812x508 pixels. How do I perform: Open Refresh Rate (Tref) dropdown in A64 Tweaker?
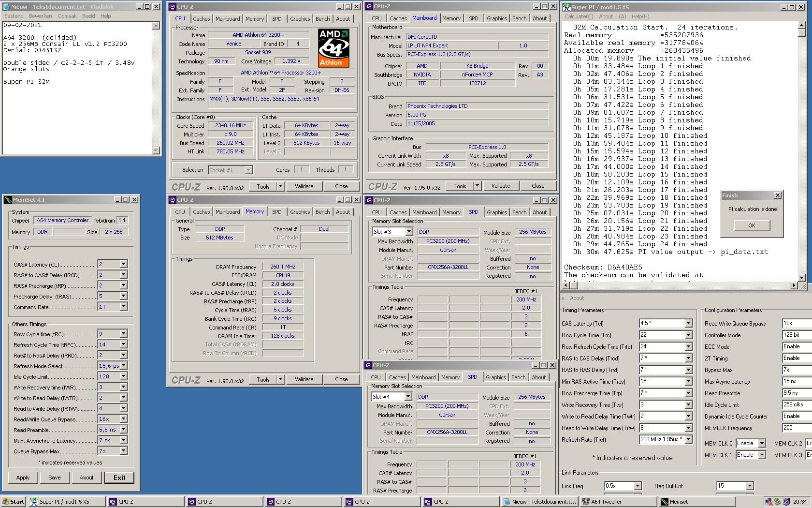click(688, 439)
